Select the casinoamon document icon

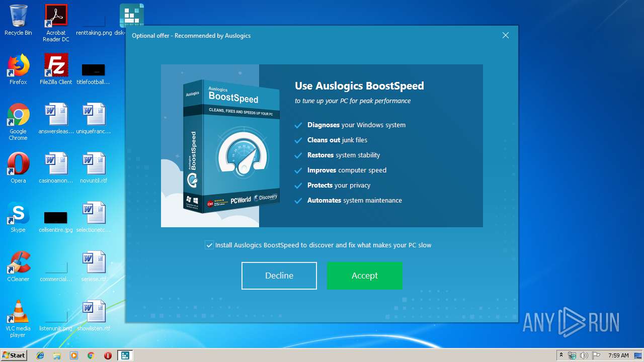click(x=56, y=168)
